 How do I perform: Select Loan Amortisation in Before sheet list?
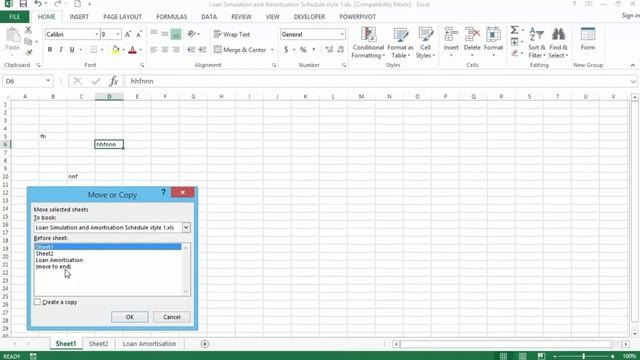pos(59,260)
